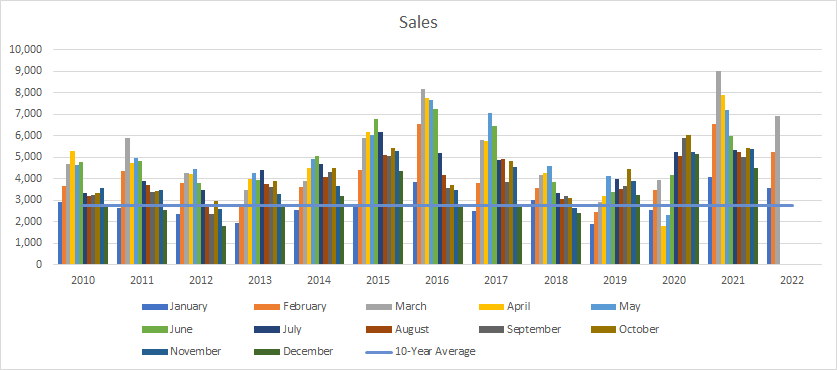
Task: Select the 2015 category axis label
Action: coord(378,280)
